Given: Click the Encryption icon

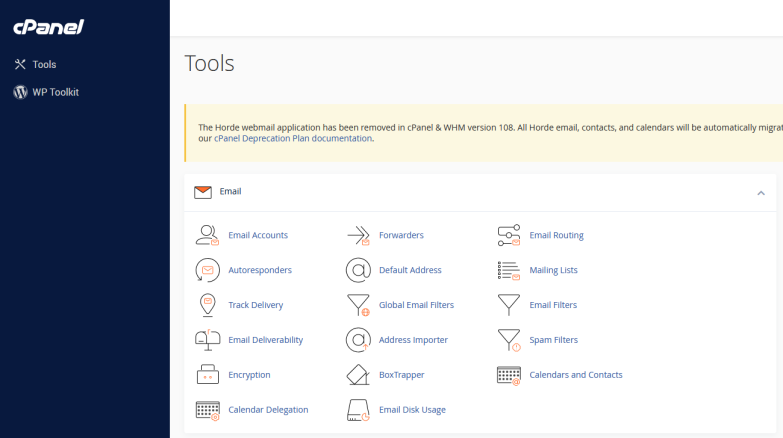Looking at the screenshot, I should (x=207, y=375).
